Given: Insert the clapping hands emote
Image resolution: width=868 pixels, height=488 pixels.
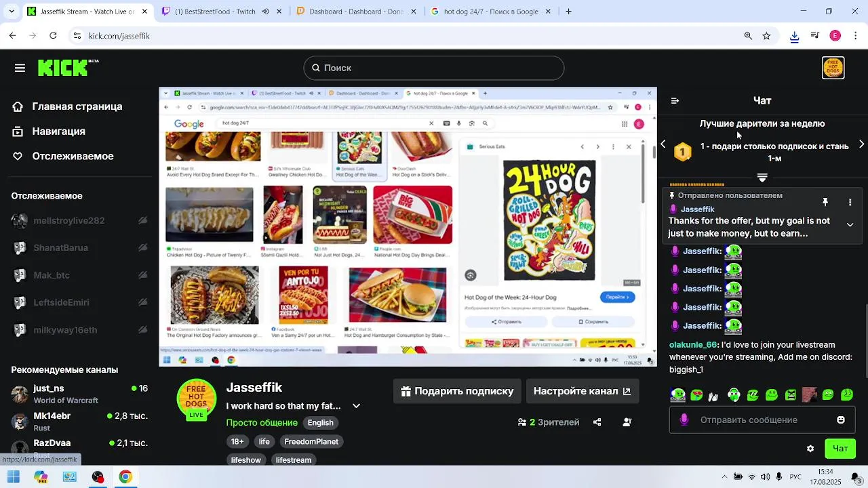Looking at the screenshot, I should [x=713, y=396].
